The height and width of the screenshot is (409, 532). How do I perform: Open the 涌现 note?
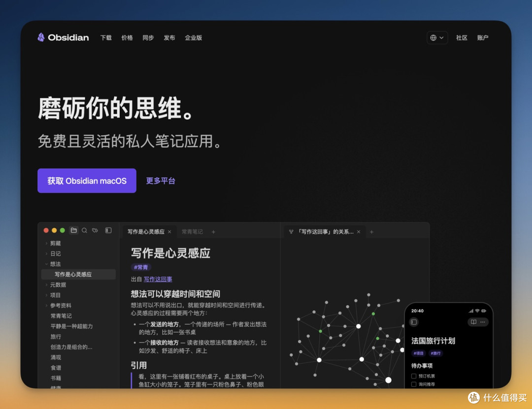pos(56,357)
